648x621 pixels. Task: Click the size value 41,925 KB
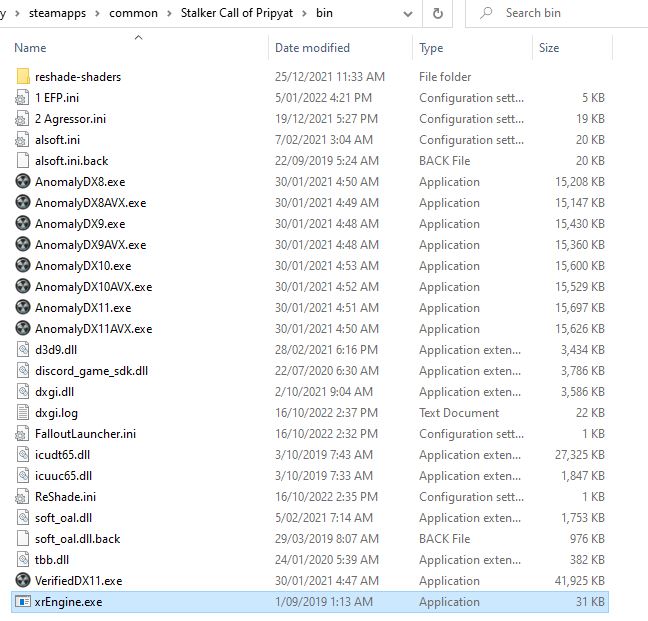tap(580, 581)
